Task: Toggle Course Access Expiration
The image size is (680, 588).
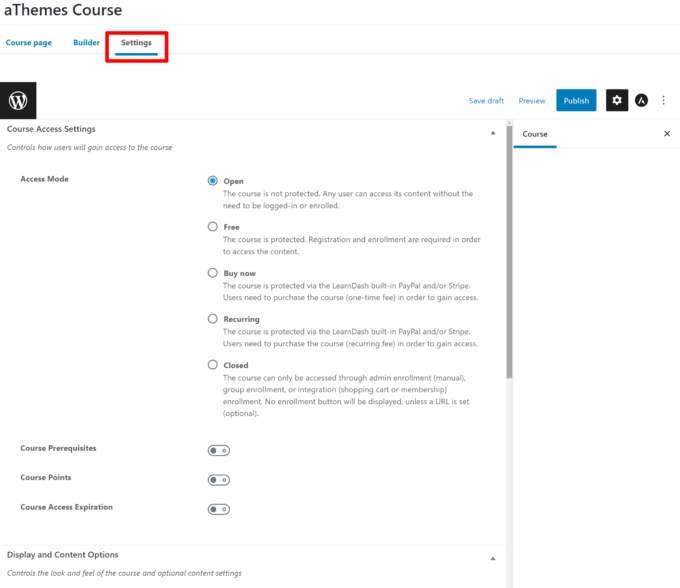Action: (x=219, y=509)
